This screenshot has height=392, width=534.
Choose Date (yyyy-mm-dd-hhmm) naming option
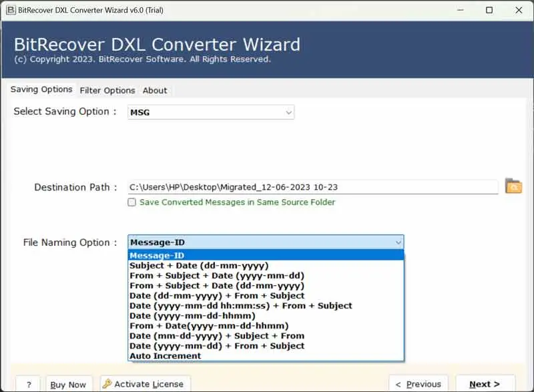(x=266, y=316)
